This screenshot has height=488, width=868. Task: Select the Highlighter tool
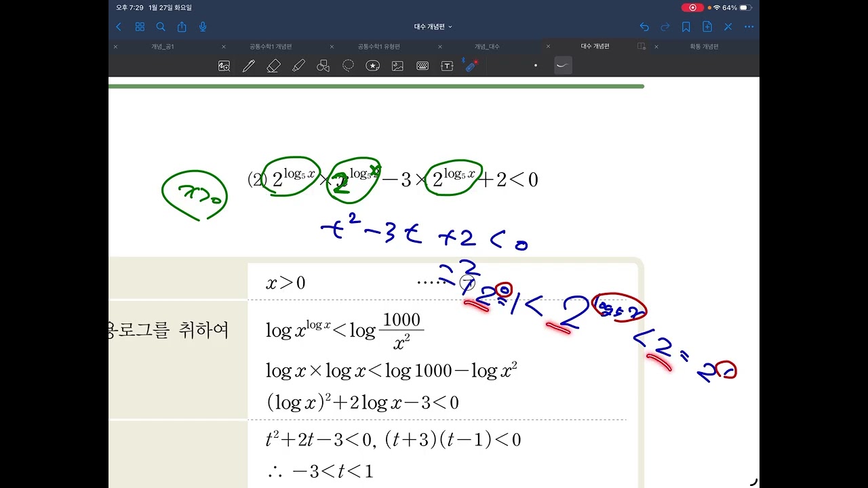298,66
